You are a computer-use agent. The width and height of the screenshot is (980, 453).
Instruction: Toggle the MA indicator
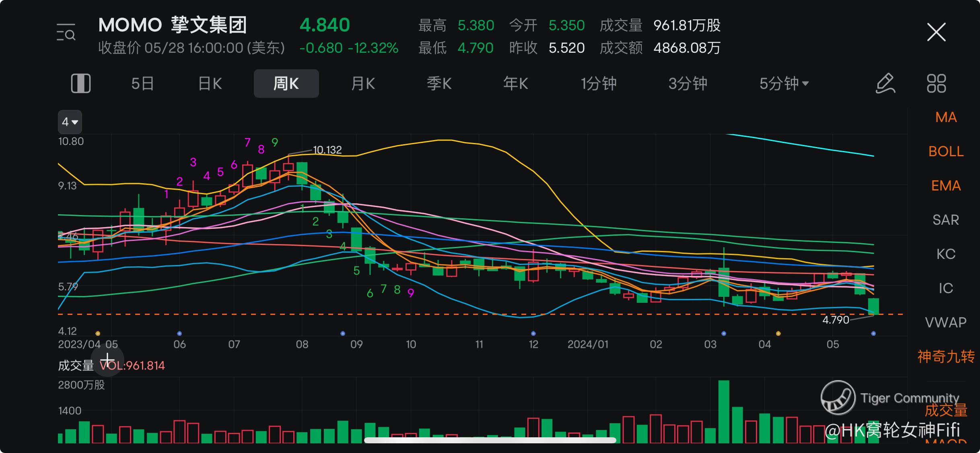tap(946, 117)
